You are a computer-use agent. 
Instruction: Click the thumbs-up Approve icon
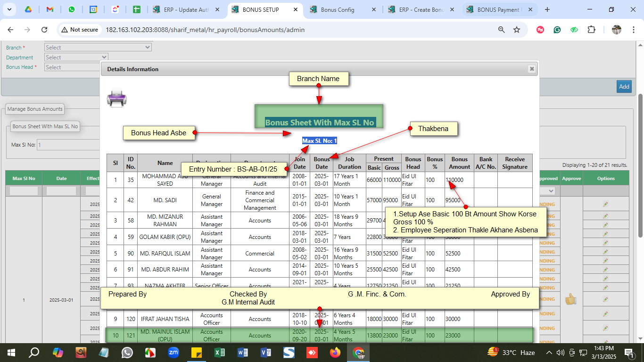[x=571, y=299]
